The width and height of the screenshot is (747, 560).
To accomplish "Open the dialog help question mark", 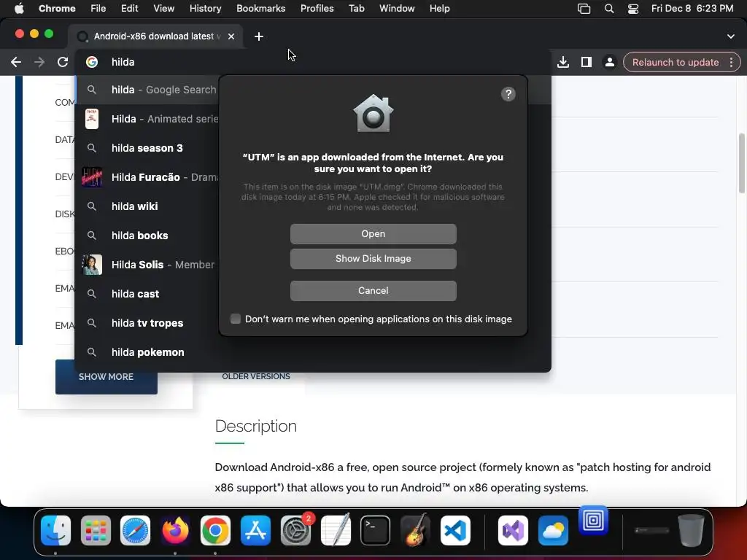I will pos(508,94).
